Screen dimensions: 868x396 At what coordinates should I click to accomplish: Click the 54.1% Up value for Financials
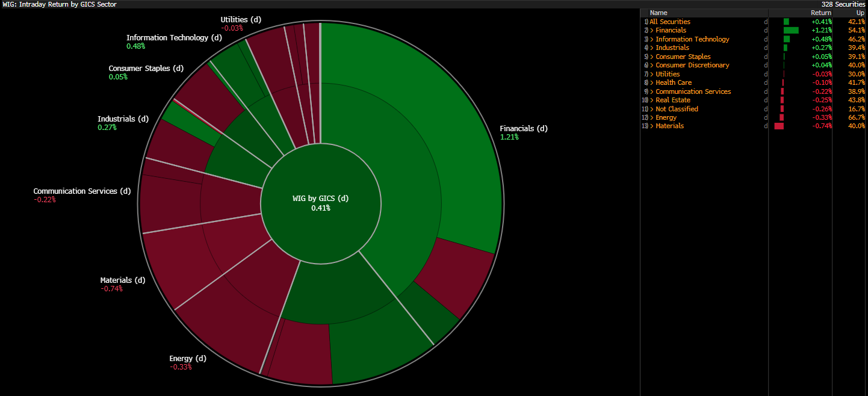856,30
